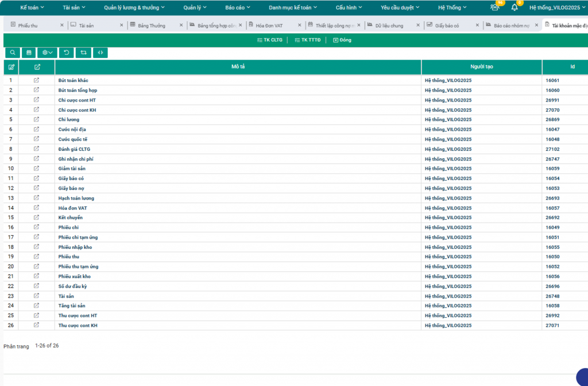Open the 'Báo cáo' menu
Image resolution: width=588 pixels, height=386 pixels.
[238, 7]
